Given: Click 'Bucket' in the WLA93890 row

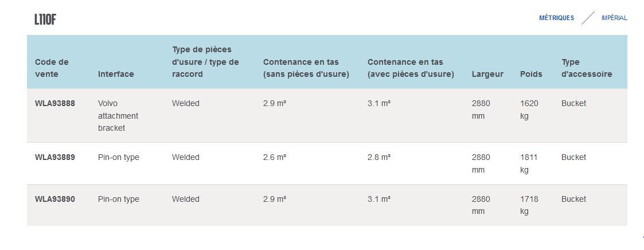Looking at the screenshot, I should coord(573,199).
